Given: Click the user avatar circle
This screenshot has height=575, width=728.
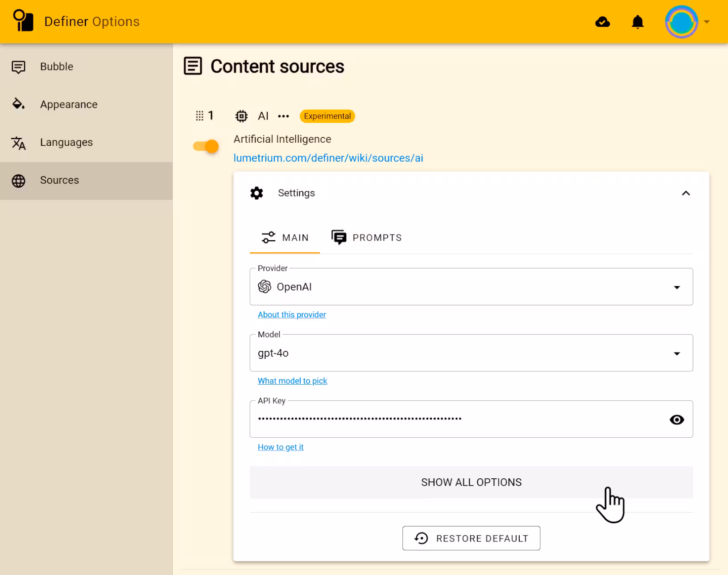Looking at the screenshot, I should click(681, 22).
